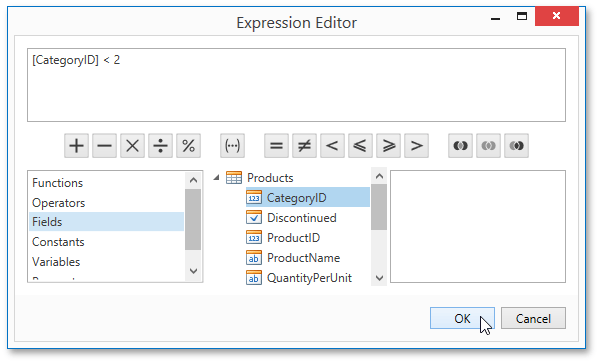Insert the multiply operator

pyautogui.click(x=133, y=146)
